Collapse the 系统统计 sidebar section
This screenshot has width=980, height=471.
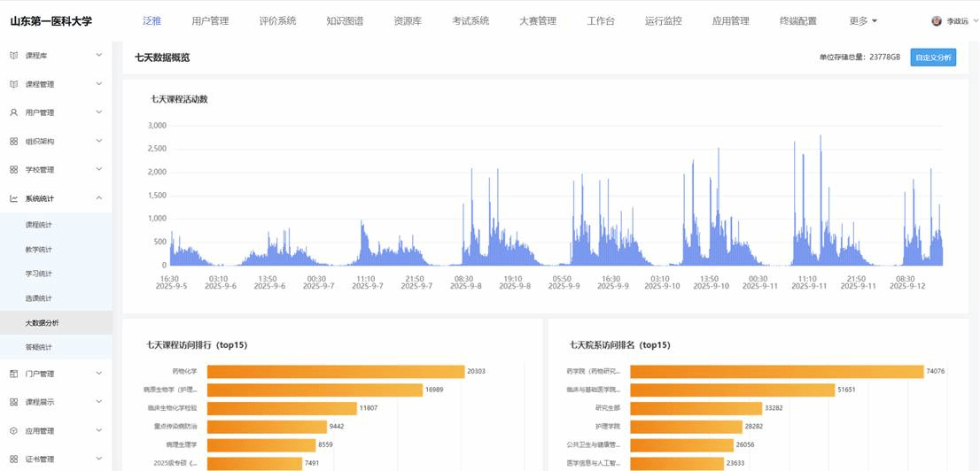[98, 198]
